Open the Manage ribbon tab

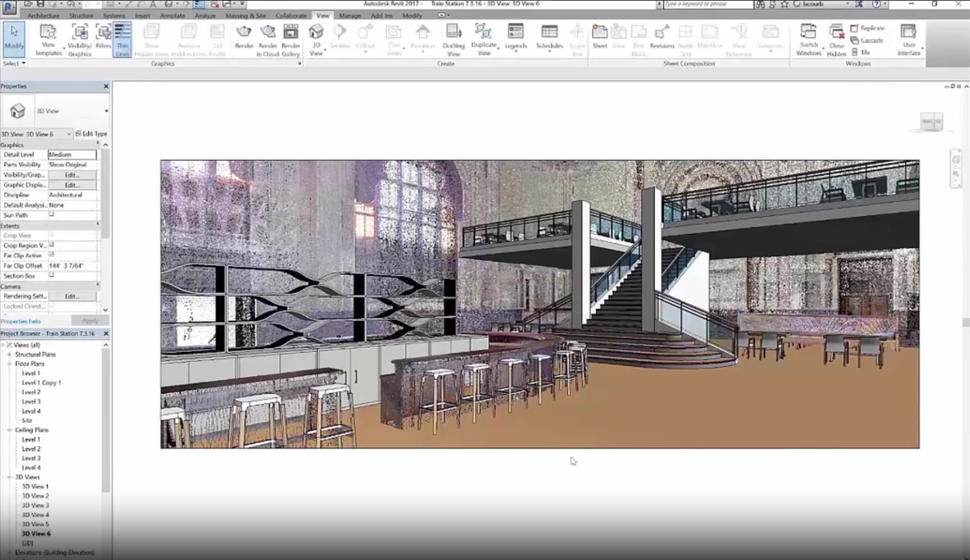[350, 16]
